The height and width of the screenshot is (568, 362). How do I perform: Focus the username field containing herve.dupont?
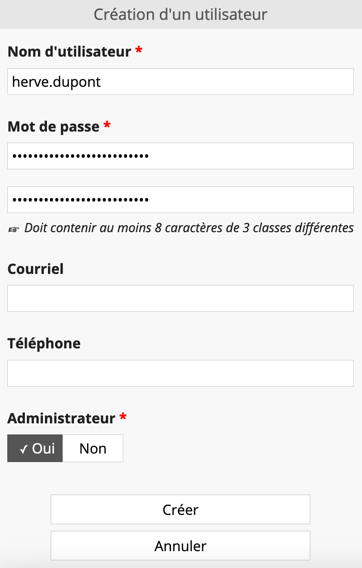(x=180, y=82)
